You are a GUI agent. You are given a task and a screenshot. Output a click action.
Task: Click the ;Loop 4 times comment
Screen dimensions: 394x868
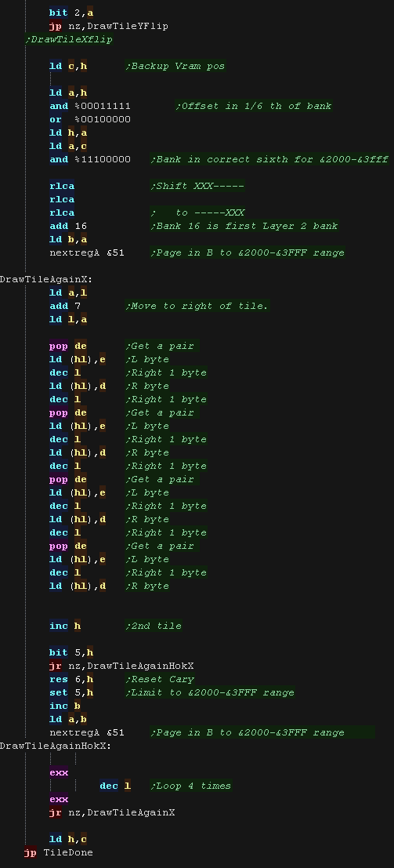tap(191, 786)
